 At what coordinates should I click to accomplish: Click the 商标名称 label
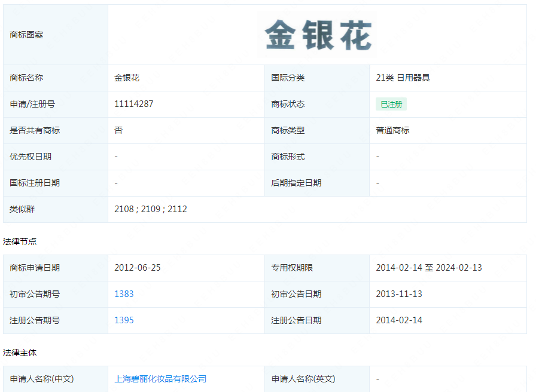[x=26, y=78]
